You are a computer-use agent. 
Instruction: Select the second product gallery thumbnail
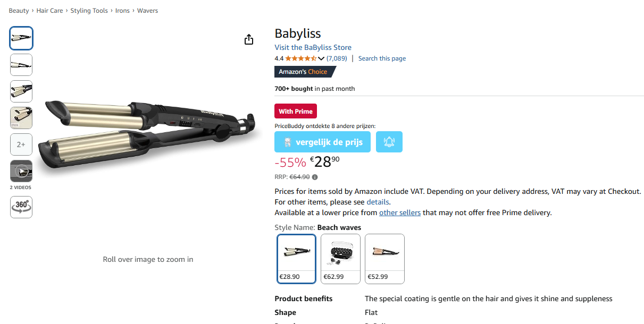21,64
